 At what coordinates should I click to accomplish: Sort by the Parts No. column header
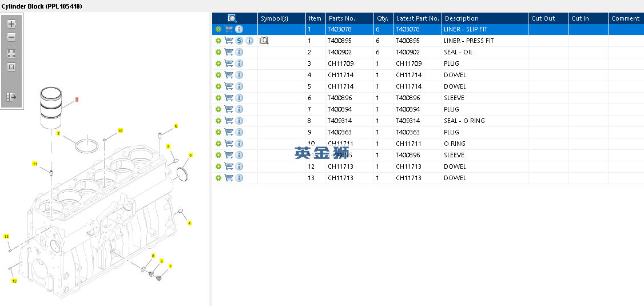[342, 18]
